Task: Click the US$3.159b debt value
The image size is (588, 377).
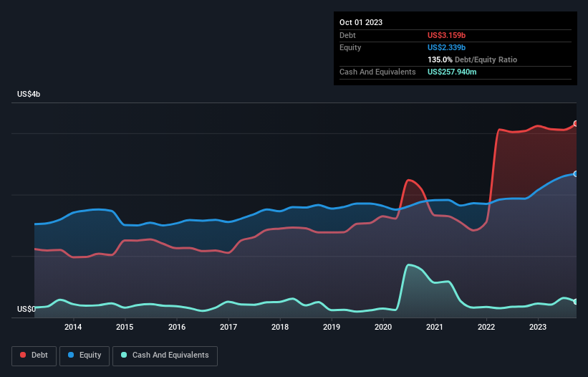Action: (446, 35)
